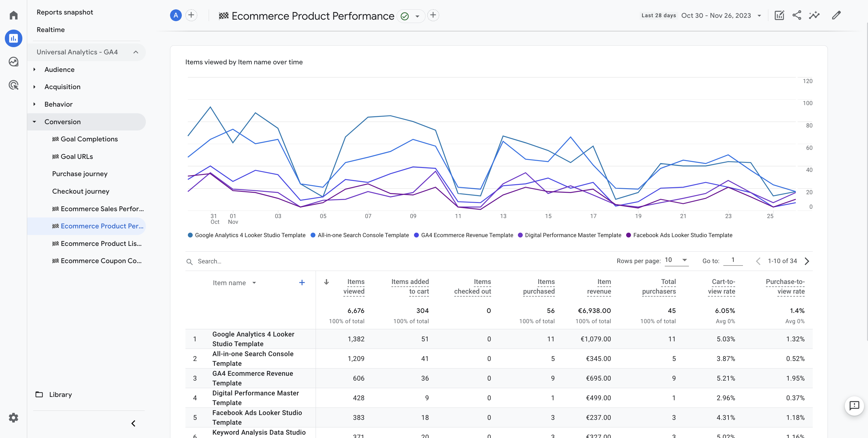Open the date range dropdown

(759, 15)
